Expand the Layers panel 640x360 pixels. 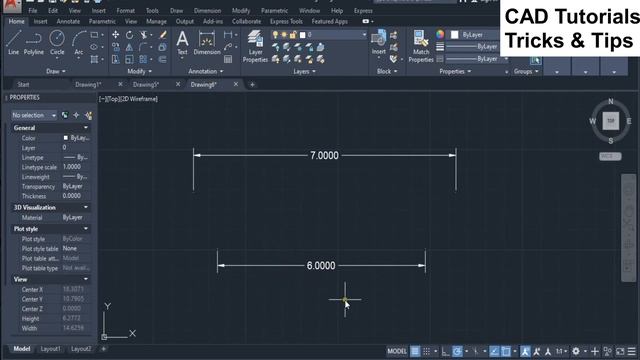coord(304,71)
